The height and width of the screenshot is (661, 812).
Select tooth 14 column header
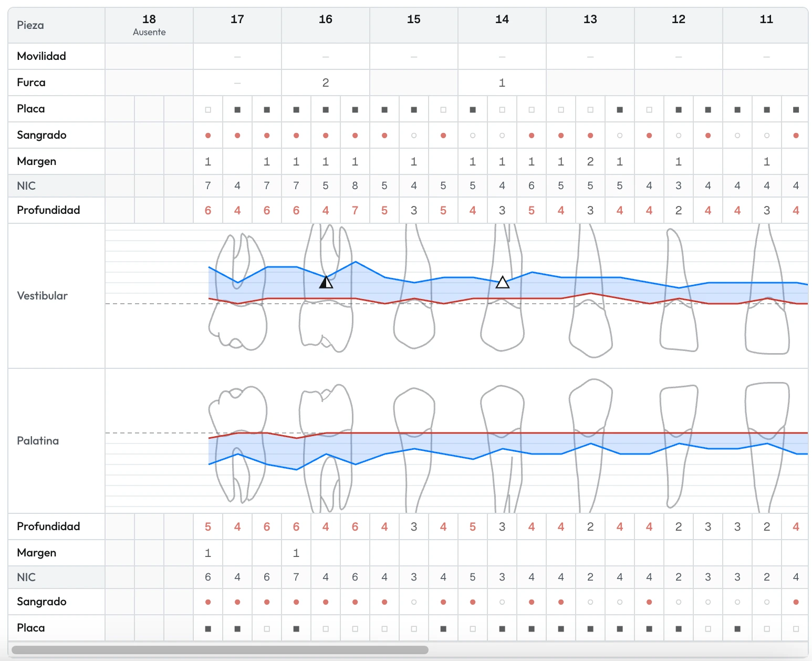point(502,25)
